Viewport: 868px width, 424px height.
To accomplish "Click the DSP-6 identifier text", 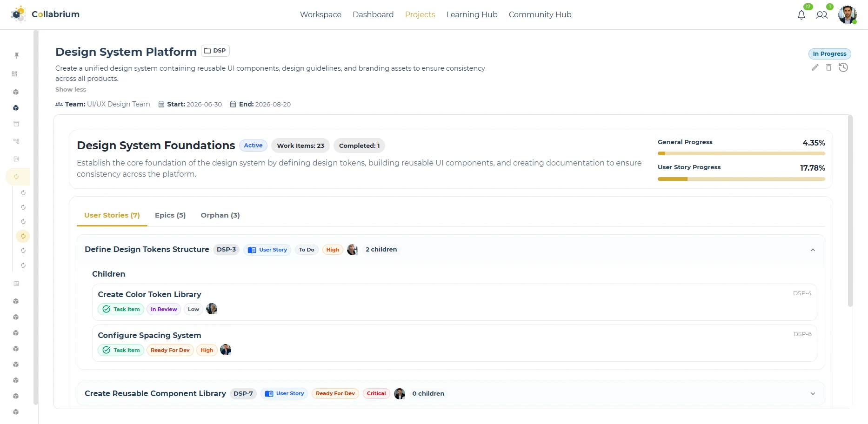I will 802,334.
